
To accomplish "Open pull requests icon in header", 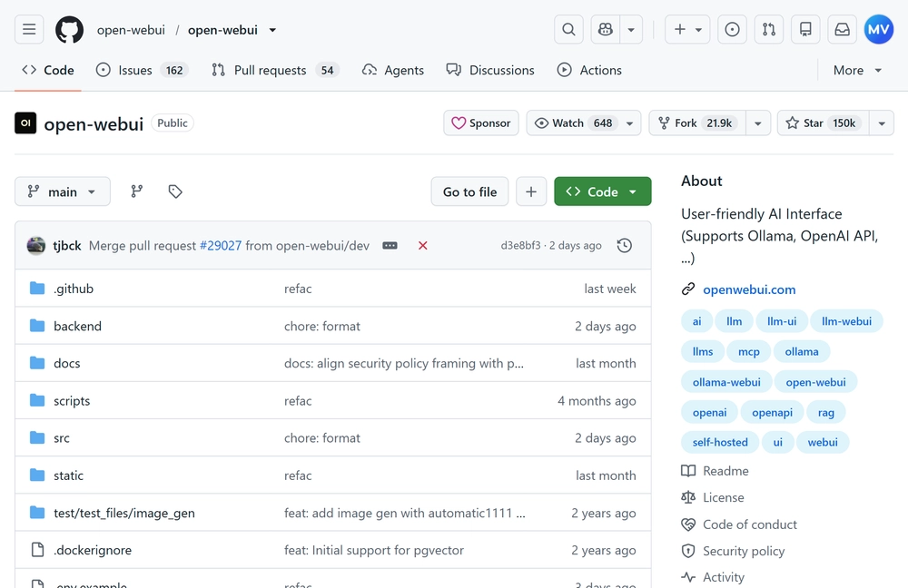I will [769, 30].
